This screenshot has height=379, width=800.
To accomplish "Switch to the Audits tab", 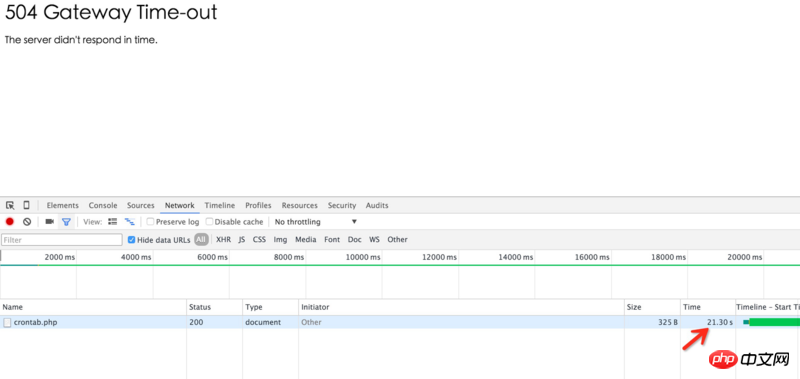I will click(x=377, y=206).
